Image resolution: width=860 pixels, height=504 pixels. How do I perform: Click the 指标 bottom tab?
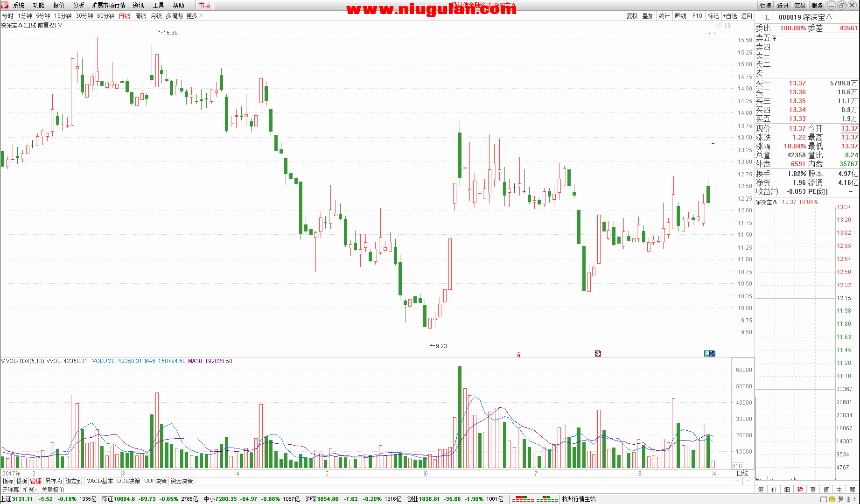pyautogui.click(x=8, y=481)
